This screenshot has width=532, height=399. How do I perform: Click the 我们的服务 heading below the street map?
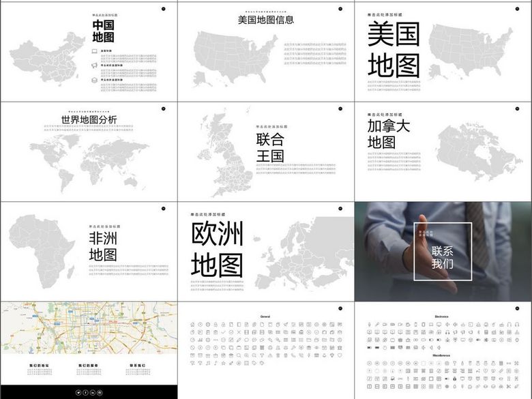point(88,366)
